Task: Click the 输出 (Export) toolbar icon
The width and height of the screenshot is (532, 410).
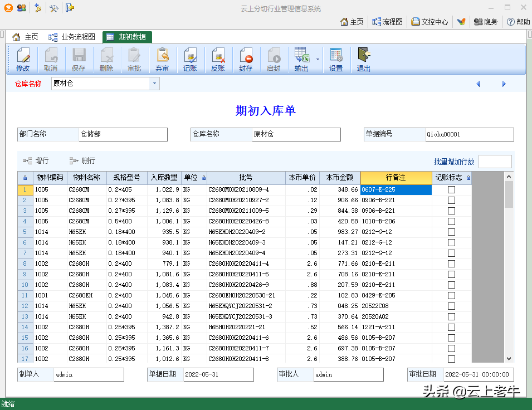Action: (301, 60)
